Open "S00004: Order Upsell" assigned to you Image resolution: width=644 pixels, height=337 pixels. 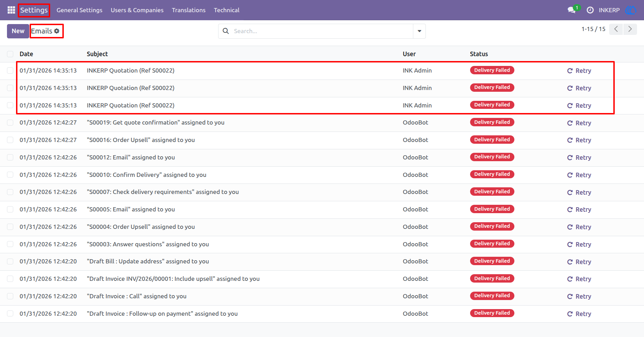pyautogui.click(x=141, y=227)
